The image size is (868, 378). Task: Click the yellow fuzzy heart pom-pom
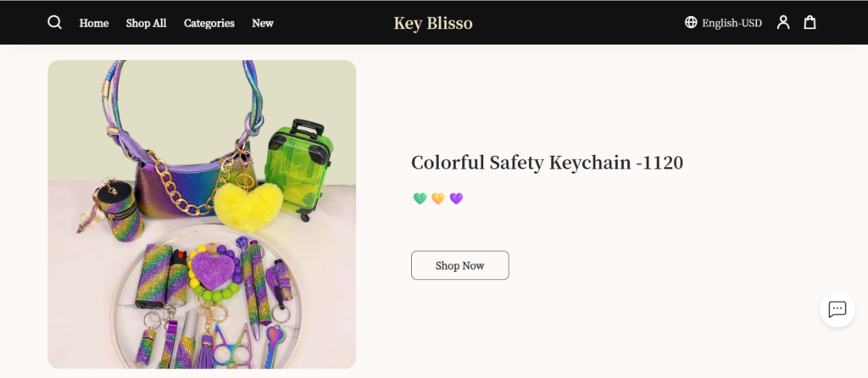coord(248,207)
